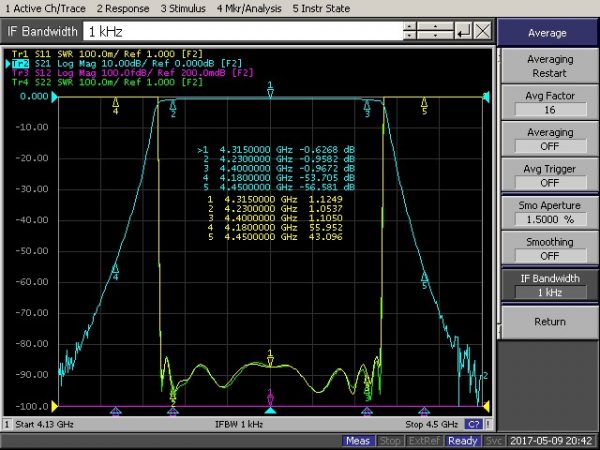Click the C? correction status indicator
Viewport: 600px width, 450px height.
tap(473, 425)
